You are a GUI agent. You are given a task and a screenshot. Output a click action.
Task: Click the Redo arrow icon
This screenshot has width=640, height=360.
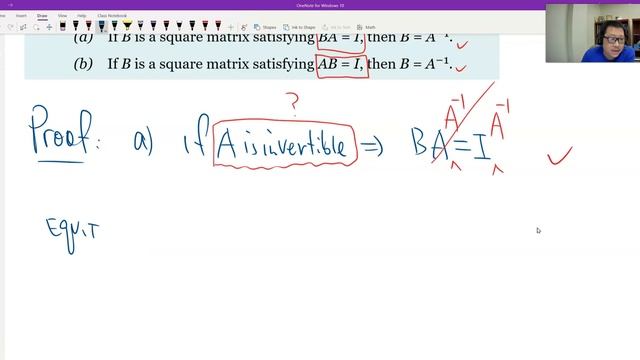click(11, 27)
